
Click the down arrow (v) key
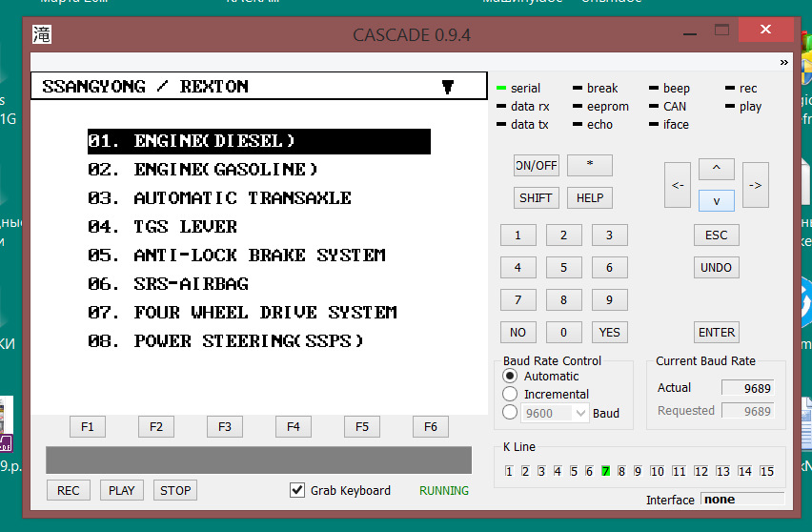coord(716,201)
